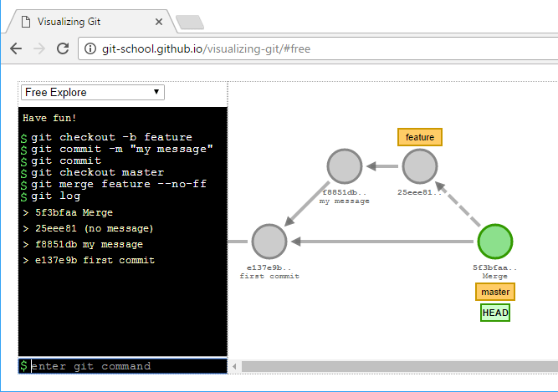Viewport: 558px width, 392px height.
Task: Focus the enter git command input
Action: click(x=123, y=366)
